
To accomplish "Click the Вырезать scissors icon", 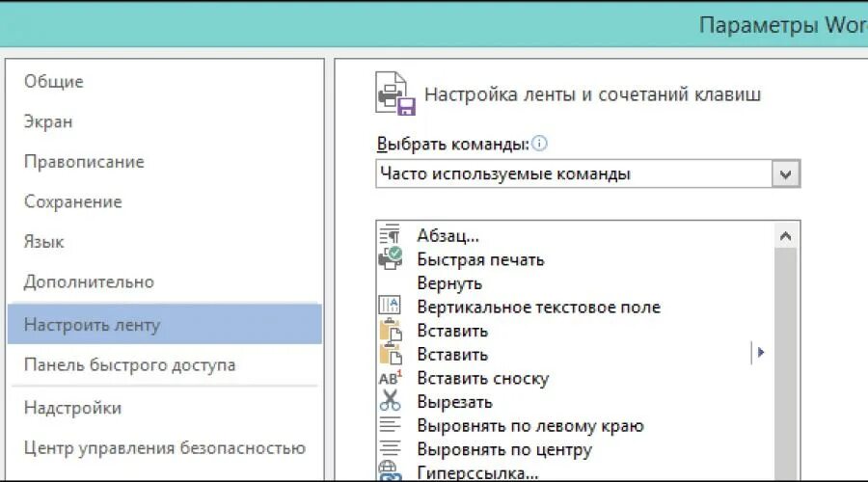I will coord(391,401).
